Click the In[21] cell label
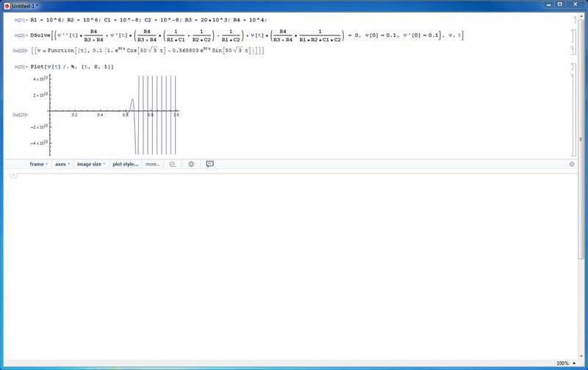 point(21,21)
